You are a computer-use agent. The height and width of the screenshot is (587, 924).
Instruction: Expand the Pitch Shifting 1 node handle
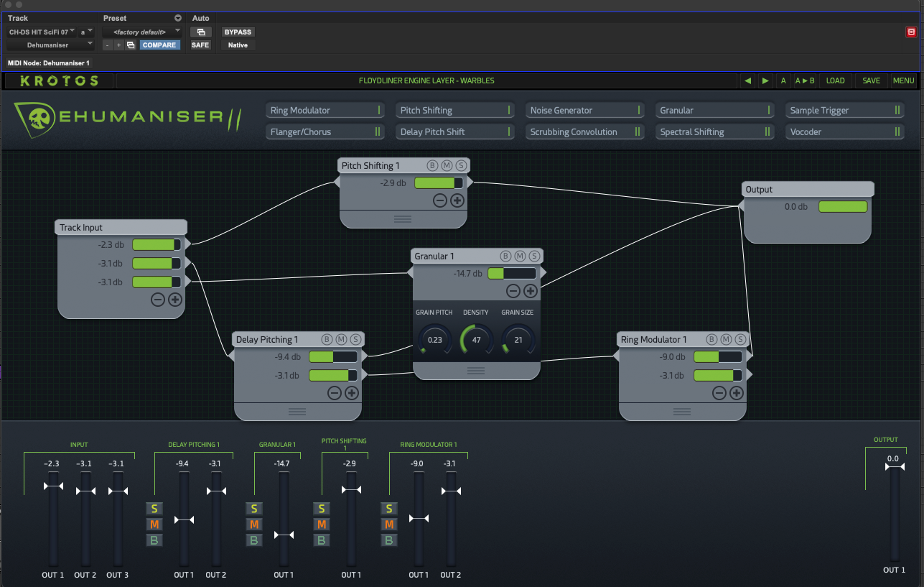(403, 219)
